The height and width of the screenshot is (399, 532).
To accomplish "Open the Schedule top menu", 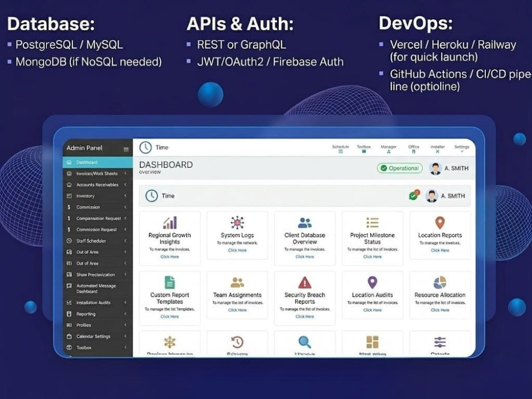I will click(x=340, y=149).
